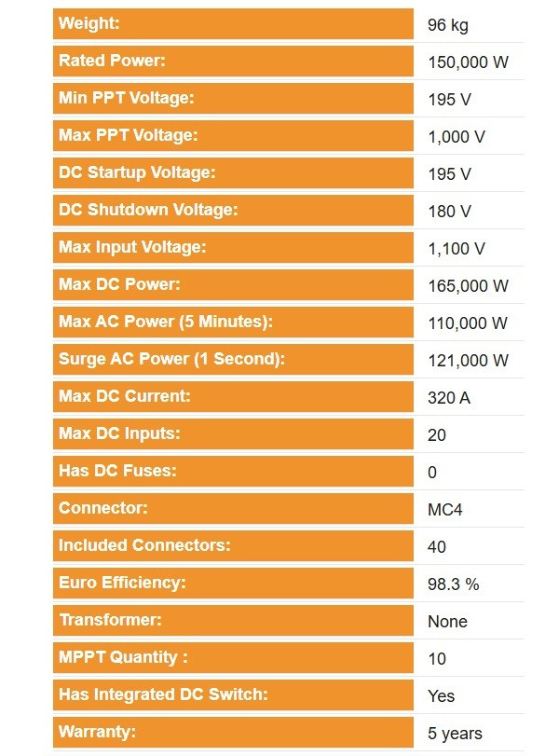Click the Max DC Current label
This screenshot has width=559, height=756.
pyautogui.click(x=124, y=396)
